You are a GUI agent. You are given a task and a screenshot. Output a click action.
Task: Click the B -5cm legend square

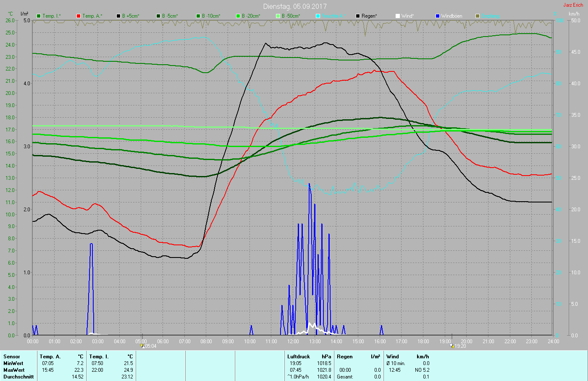click(x=158, y=16)
